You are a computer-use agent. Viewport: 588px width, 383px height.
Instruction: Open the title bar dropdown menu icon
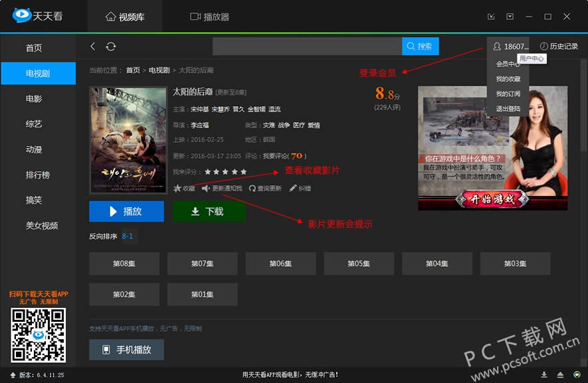pos(510,17)
